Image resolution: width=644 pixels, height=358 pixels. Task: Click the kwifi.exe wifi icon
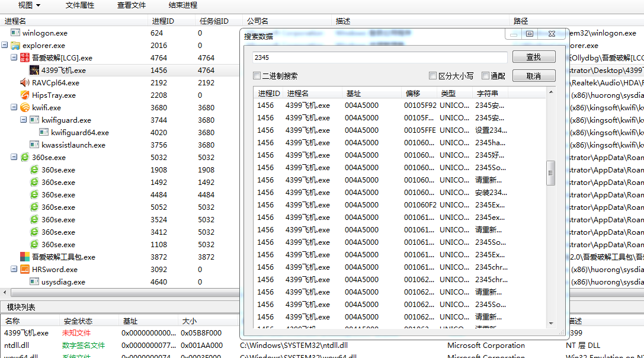(x=25, y=107)
